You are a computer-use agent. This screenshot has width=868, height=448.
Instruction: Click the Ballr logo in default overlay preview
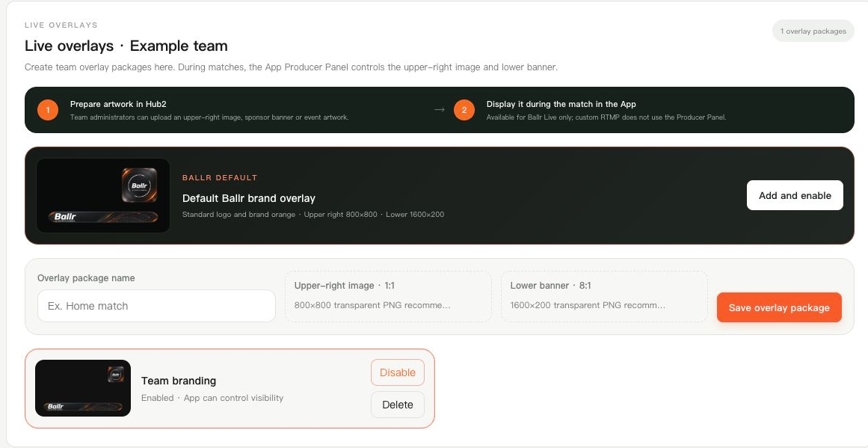coord(139,185)
